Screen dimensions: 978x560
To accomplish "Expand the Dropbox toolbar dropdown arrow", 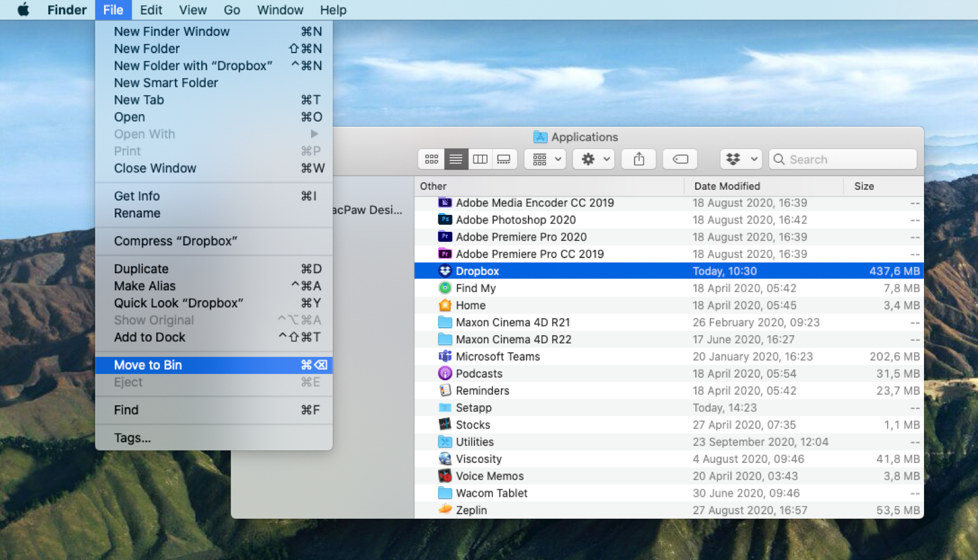I will 755,159.
